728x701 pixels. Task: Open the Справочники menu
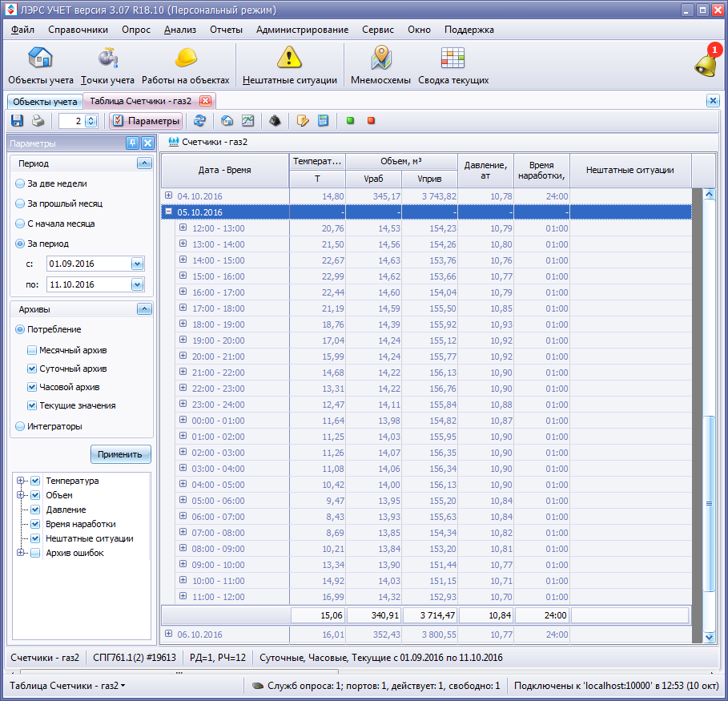[x=78, y=30]
